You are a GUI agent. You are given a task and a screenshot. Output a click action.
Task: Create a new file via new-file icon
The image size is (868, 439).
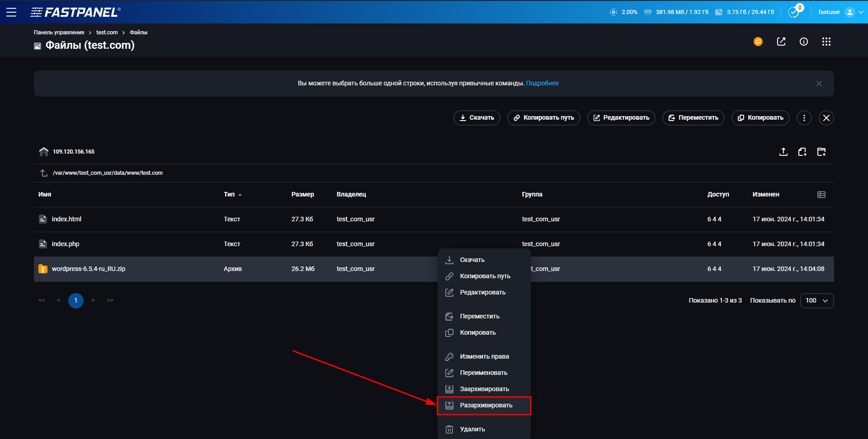[x=802, y=152]
